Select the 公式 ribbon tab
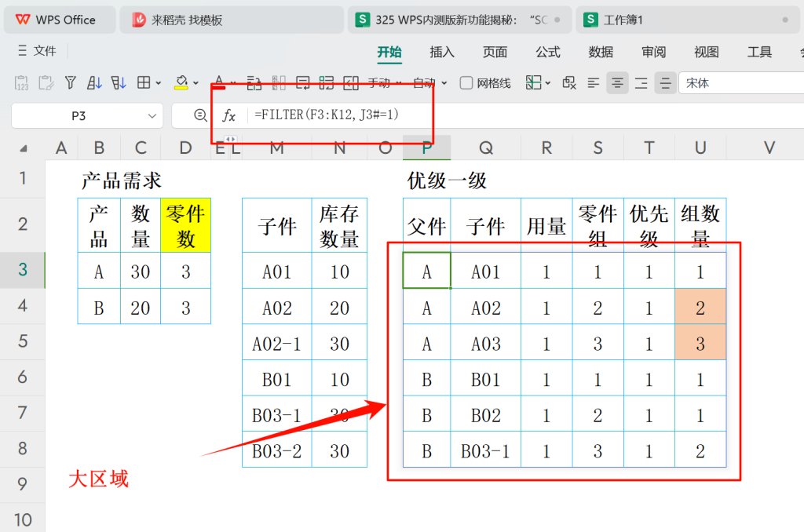This screenshot has height=532, width=804. point(547,52)
